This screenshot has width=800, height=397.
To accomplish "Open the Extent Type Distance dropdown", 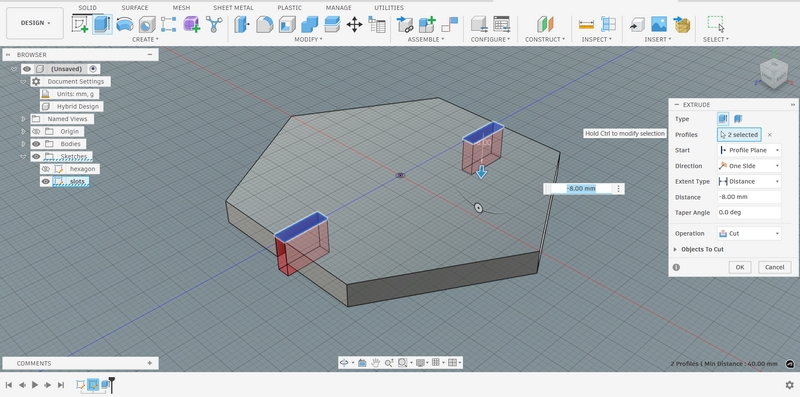I will click(749, 181).
